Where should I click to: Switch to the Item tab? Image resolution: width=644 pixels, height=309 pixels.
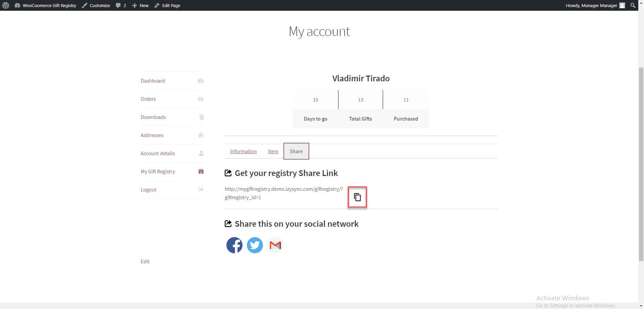pyautogui.click(x=273, y=151)
